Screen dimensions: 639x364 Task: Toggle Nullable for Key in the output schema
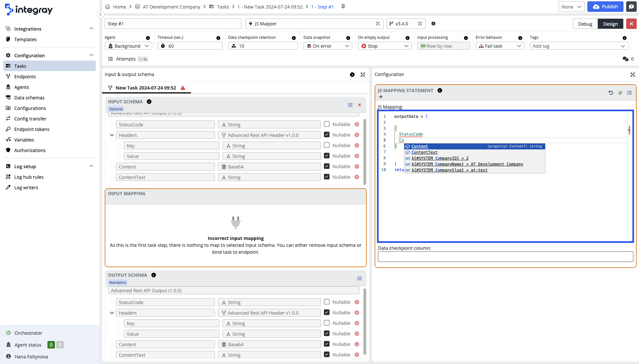[327, 323]
